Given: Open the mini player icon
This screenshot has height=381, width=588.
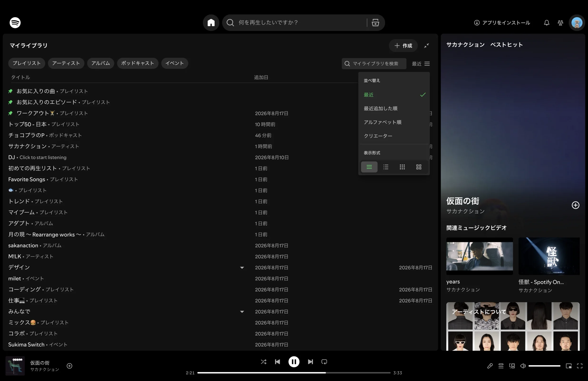Looking at the screenshot, I should [568, 366].
